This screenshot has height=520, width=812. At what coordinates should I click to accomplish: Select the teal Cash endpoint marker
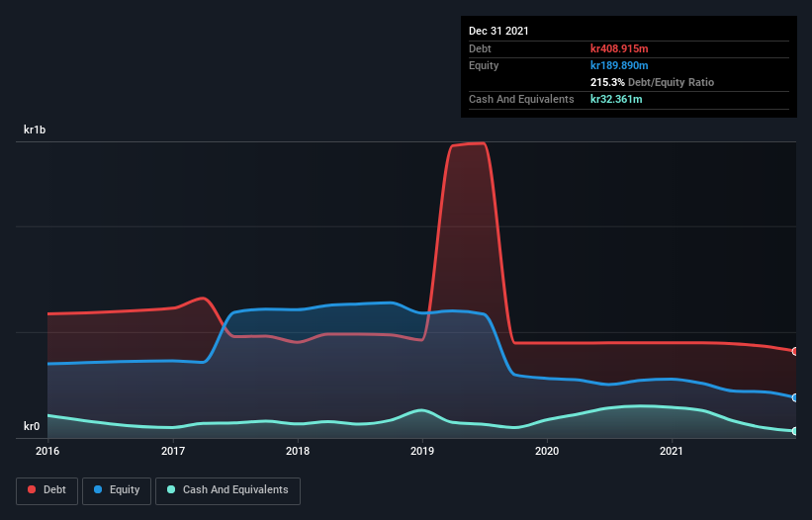coord(795,431)
